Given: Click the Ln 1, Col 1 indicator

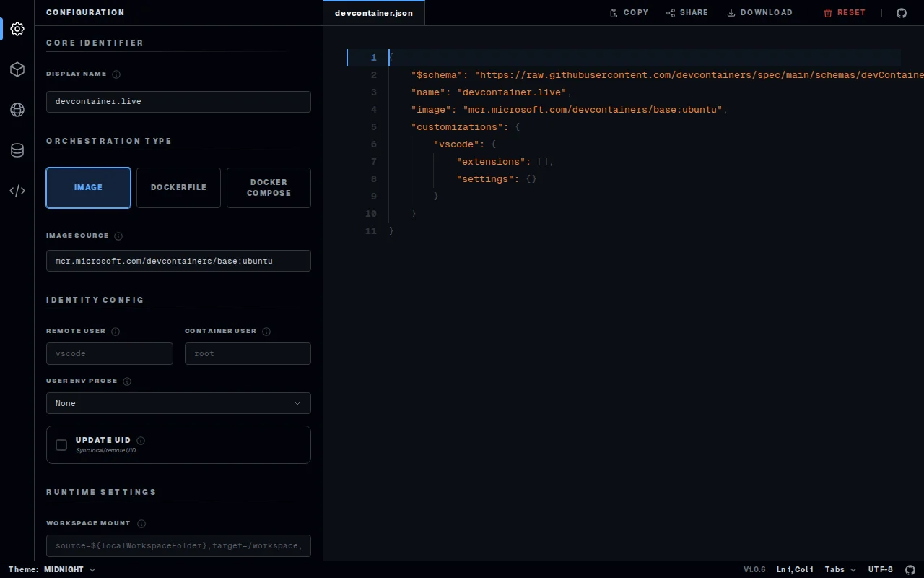Looking at the screenshot, I should [x=795, y=569].
